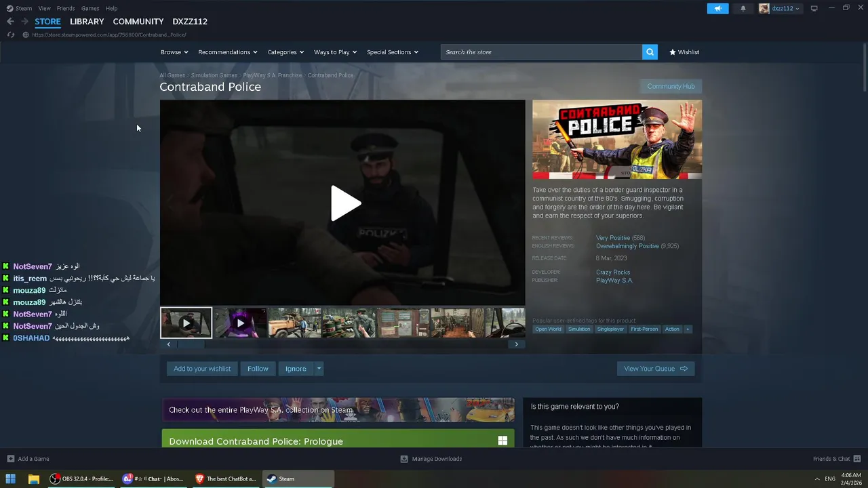Screen dimensions: 868x488
Task: Open the Community Hub
Action: (x=671, y=86)
